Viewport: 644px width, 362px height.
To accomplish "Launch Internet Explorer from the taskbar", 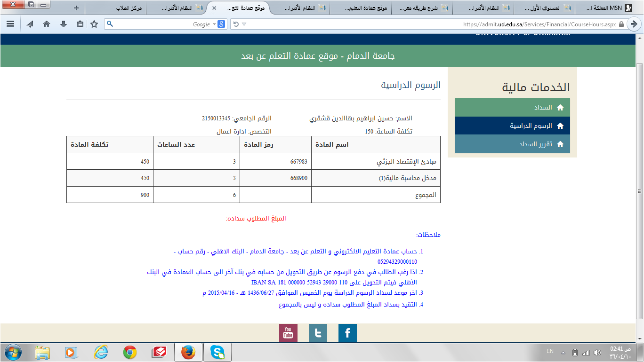I will [x=101, y=352].
